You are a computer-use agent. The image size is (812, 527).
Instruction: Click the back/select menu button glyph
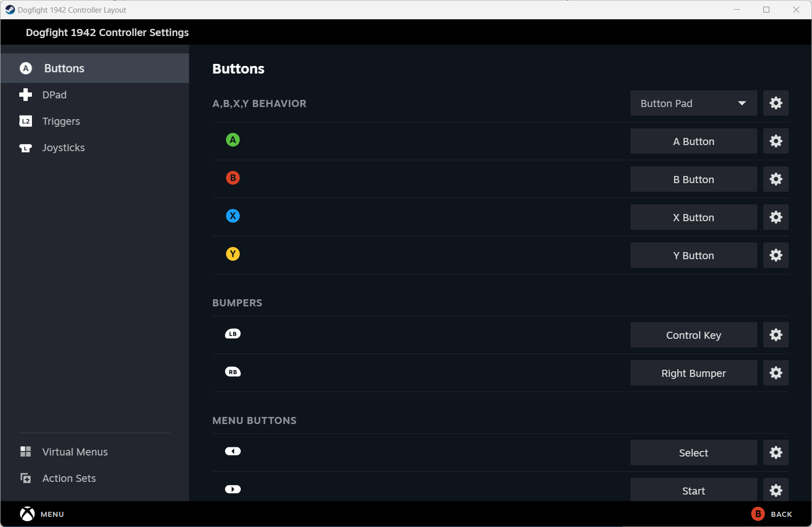233,451
